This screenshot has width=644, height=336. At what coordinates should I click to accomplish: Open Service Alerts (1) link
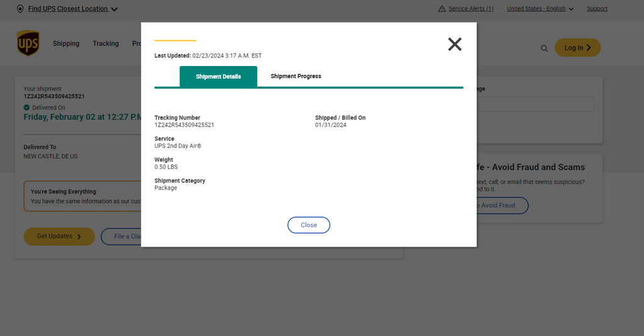point(470,9)
